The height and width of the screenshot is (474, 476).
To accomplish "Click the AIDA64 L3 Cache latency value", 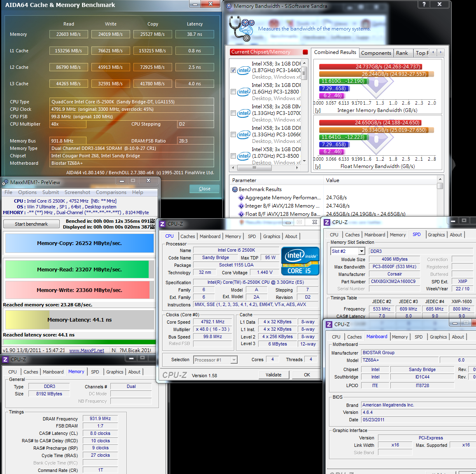I will (x=195, y=84).
